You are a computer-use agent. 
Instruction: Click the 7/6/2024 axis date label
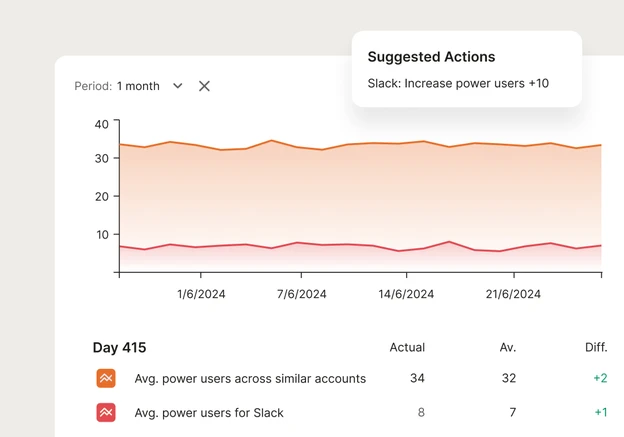pos(302,294)
